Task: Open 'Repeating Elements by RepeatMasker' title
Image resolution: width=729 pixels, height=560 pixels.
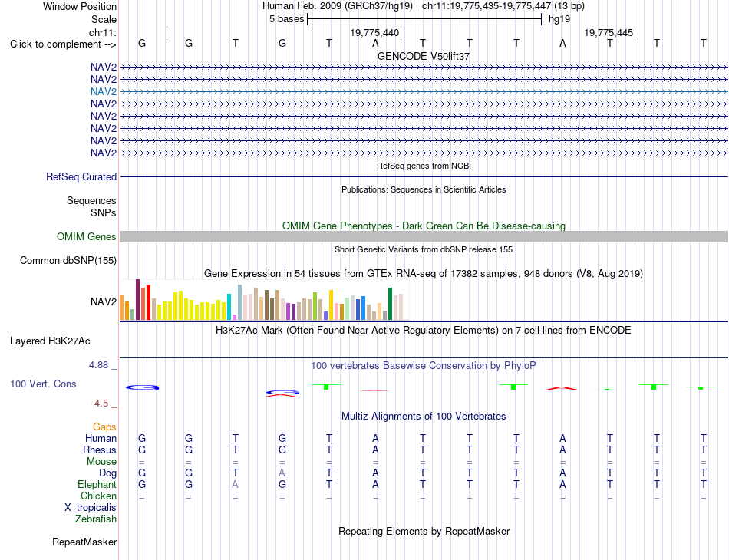Action: [x=424, y=531]
